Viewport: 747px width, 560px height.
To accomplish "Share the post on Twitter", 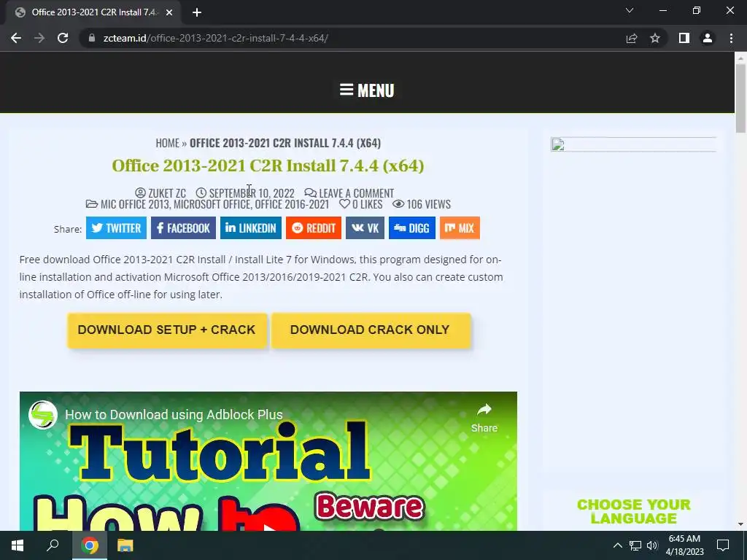I will click(x=116, y=228).
